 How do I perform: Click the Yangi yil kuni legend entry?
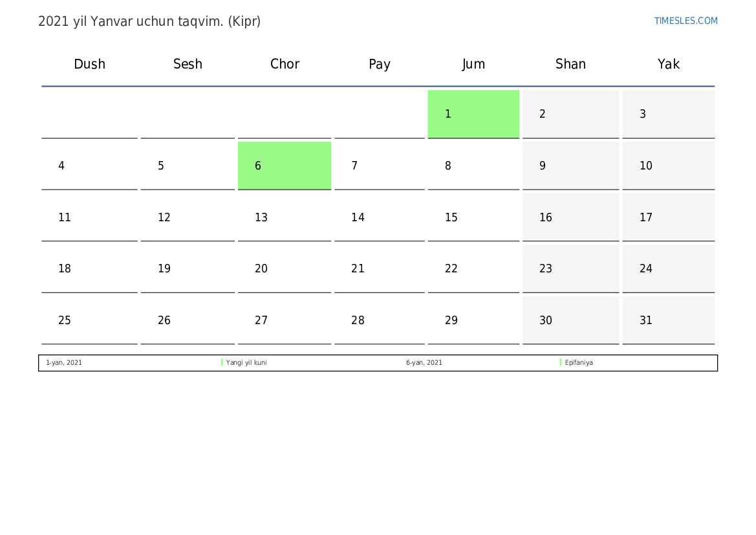pyautogui.click(x=246, y=363)
